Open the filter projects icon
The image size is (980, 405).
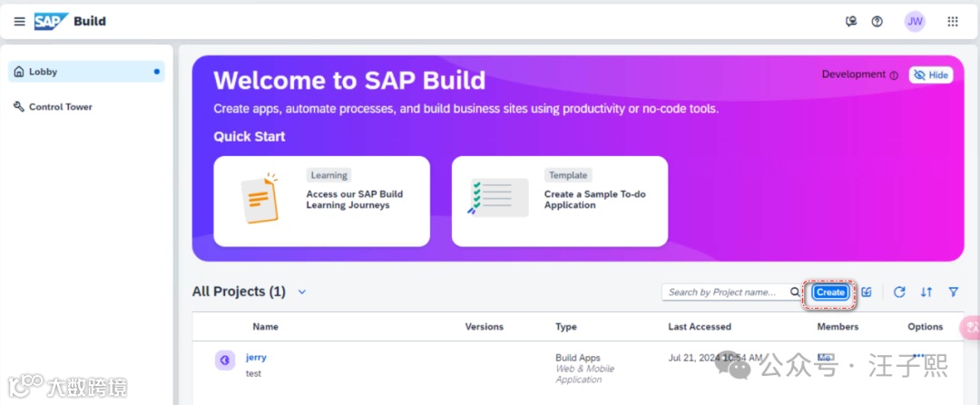point(954,292)
